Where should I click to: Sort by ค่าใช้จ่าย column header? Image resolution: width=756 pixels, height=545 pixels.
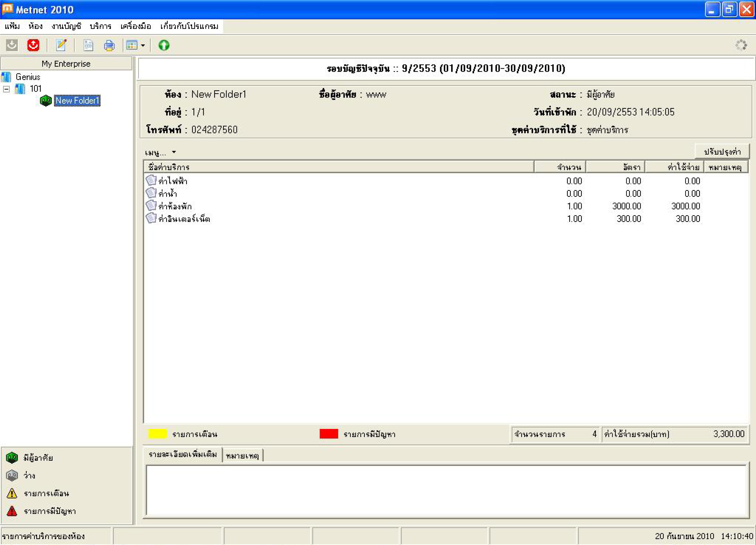[674, 167]
